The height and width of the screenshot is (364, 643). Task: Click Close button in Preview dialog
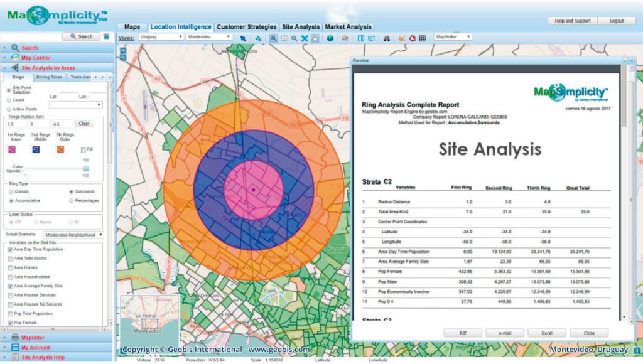[589, 333]
